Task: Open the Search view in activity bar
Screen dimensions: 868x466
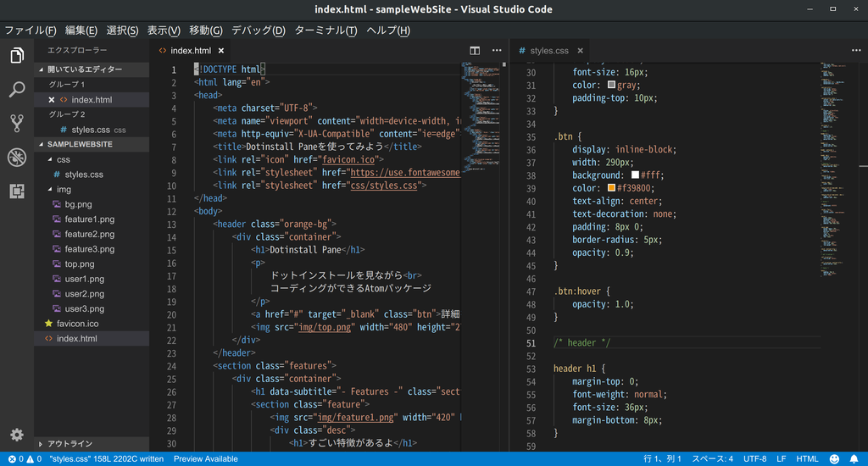Action: (17, 89)
